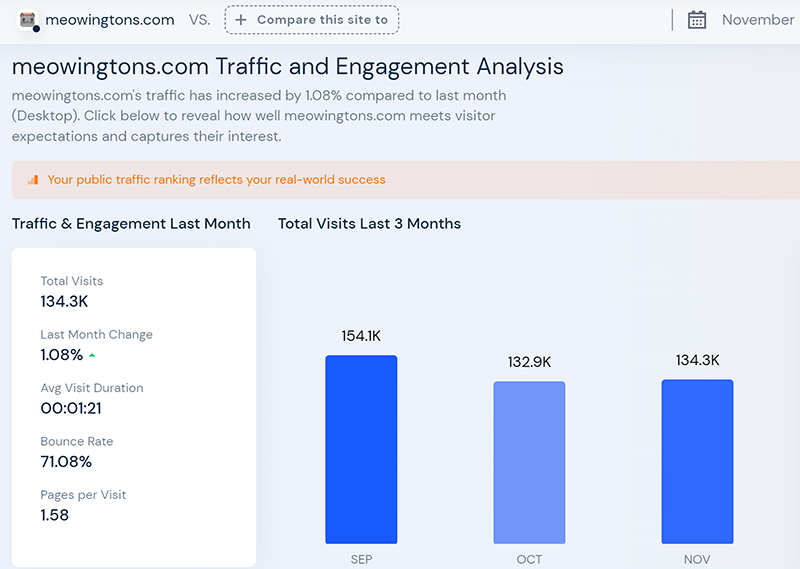Click the 1.08% Last Month Change value
800x569 pixels.
point(62,355)
